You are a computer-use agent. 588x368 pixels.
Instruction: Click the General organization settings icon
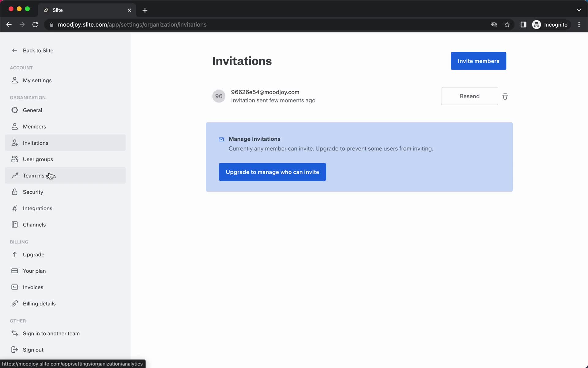(x=14, y=109)
